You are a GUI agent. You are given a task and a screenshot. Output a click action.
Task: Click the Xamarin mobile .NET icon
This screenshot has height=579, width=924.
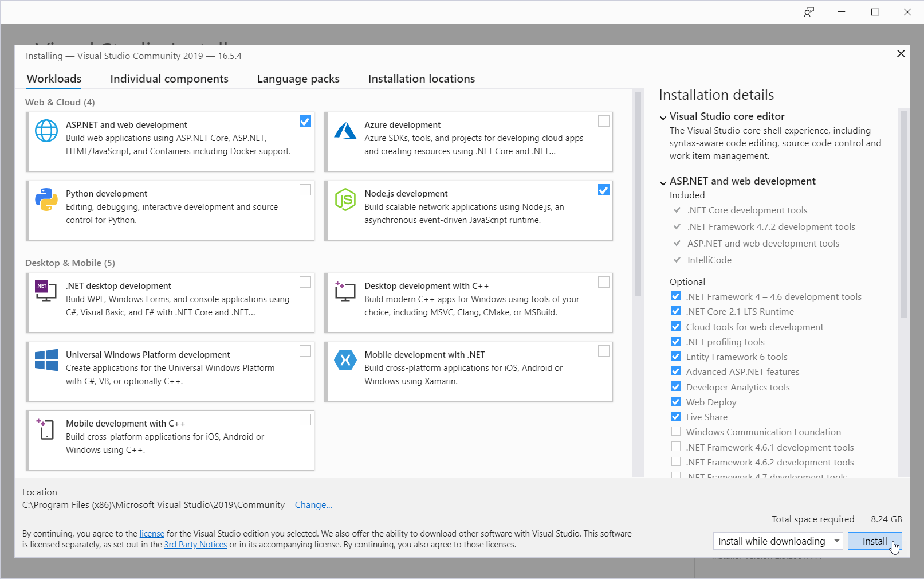pos(345,360)
